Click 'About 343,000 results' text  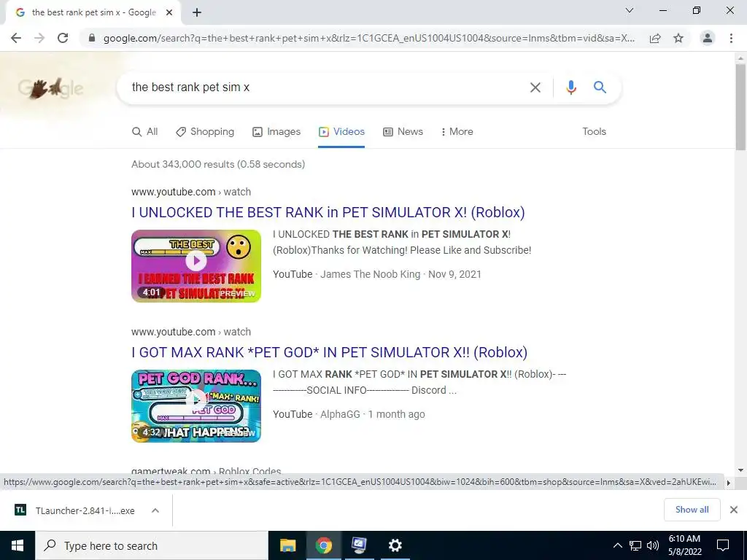[x=218, y=164]
